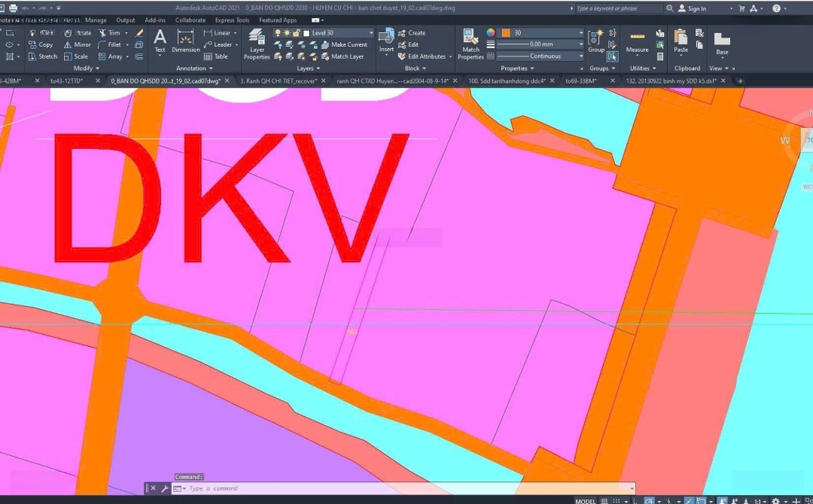Image resolution: width=813 pixels, height=504 pixels.
Task: Click the Match Properties icon
Action: pos(470,44)
